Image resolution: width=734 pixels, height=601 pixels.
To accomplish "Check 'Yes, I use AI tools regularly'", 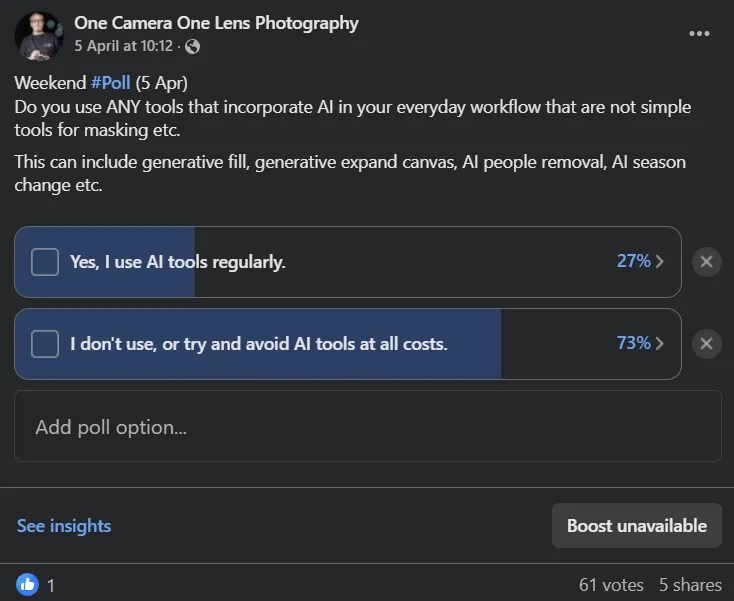I will click(x=45, y=262).
